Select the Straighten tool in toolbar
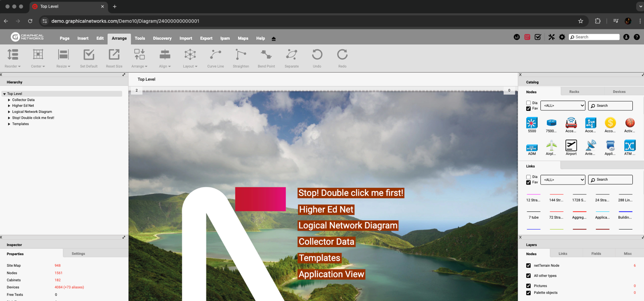The height and width of the screenshot is (301, 644). pos(241,55)
